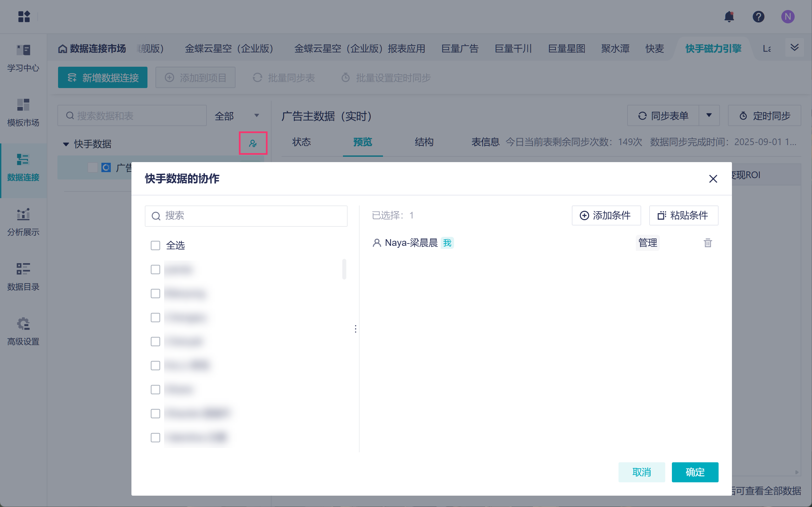Image resolution: width=812 pixels, height=507 pixels.
Task: Click the 确定 button
Action: [695, 472]
